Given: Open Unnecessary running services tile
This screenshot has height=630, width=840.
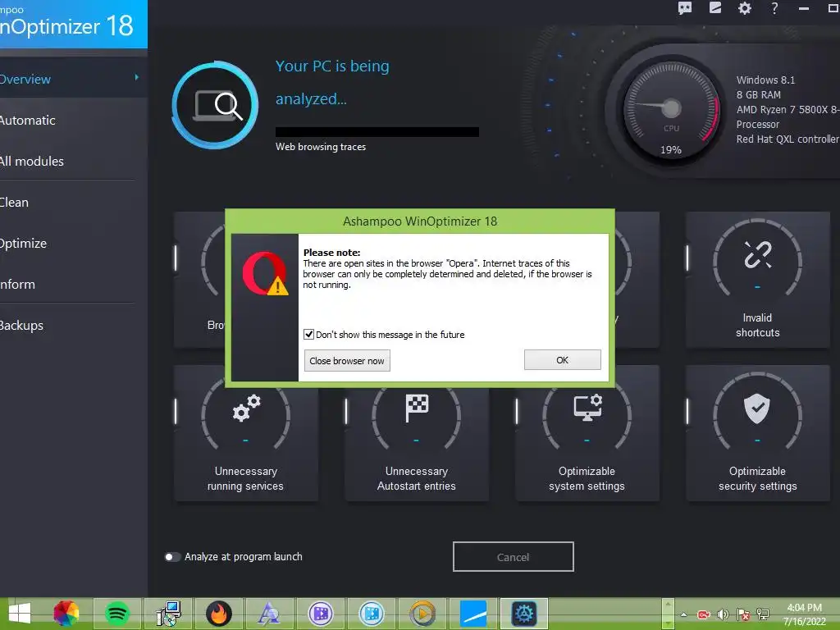Looking at the screenshot, I should pos(246,434).
